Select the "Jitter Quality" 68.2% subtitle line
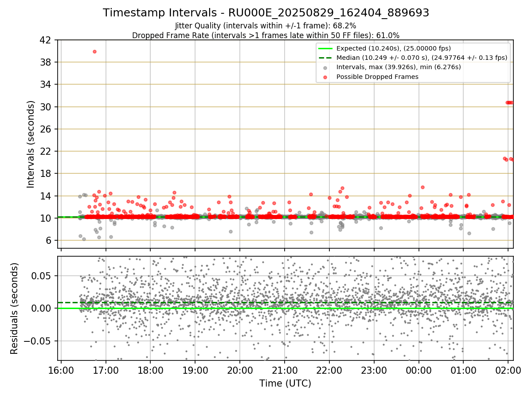This screenshot has width=532, height=399. [x=266, y=26]
